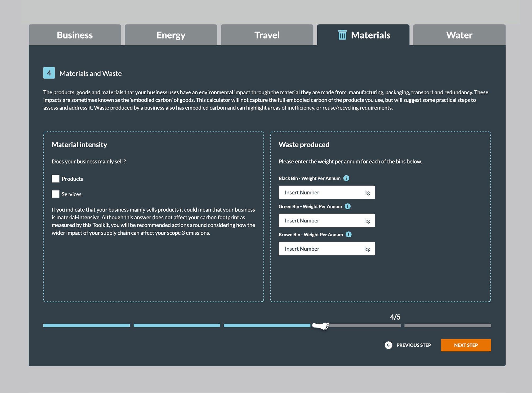This screenshot has height=393, width=532.
Task: Go to the Travel tab
Action: coord(267,35)
